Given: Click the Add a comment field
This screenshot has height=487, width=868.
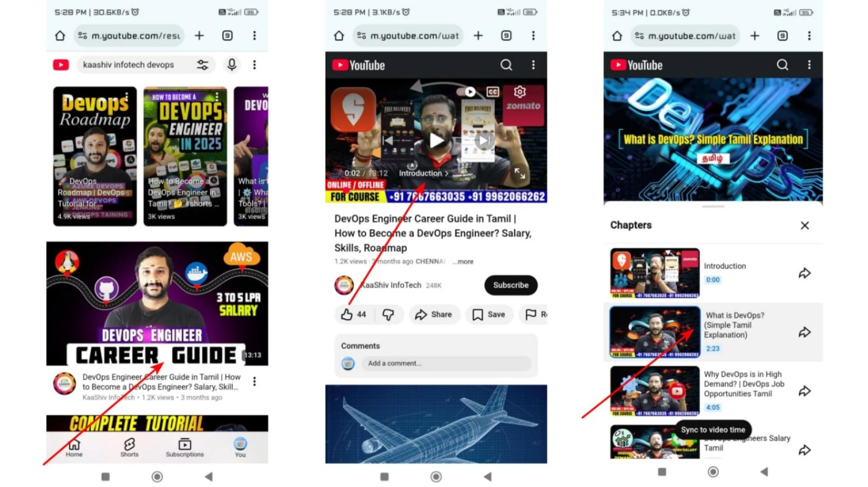Looking at the screenshot, I should point(445,363).
